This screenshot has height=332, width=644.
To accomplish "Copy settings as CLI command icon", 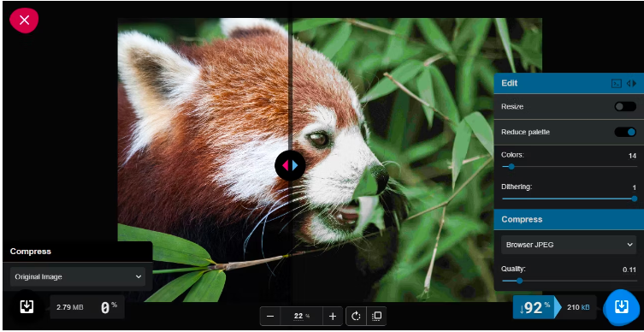I will coord(616,83).
